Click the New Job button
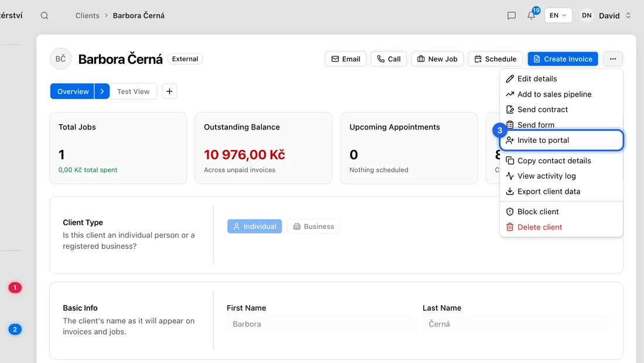Screen dimensions: 644x363 [x=437, y=59]
